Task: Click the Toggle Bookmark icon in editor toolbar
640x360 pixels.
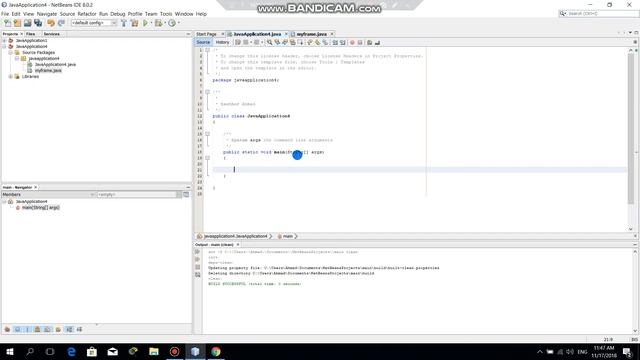Action: point(325,42)
